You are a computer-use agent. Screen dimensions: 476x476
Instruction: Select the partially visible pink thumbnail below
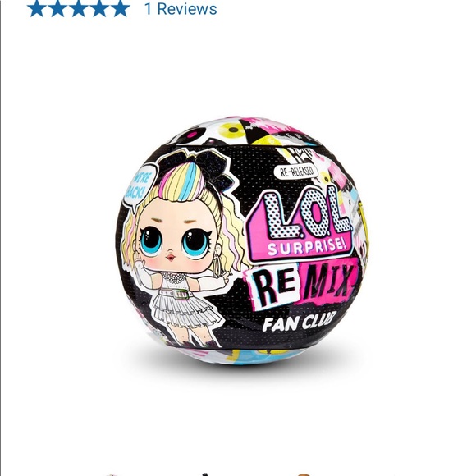[x=113, y=474]
